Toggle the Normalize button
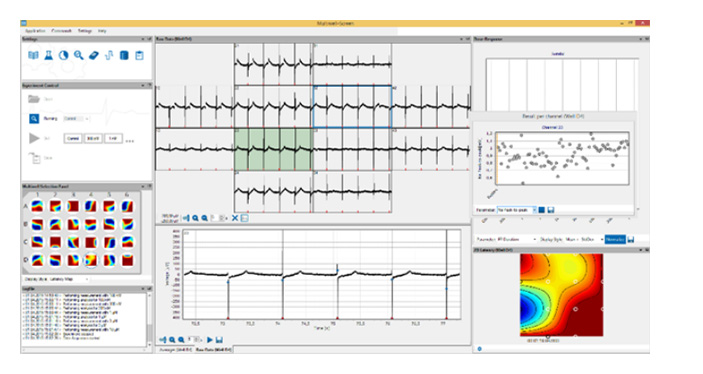 615,239
